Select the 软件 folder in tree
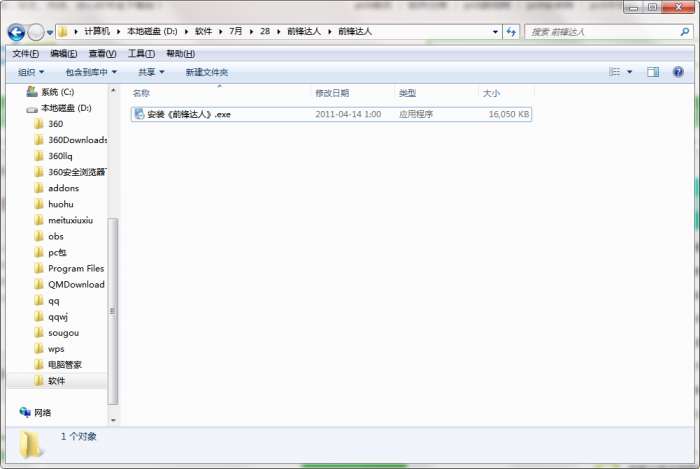 [57, 381]
